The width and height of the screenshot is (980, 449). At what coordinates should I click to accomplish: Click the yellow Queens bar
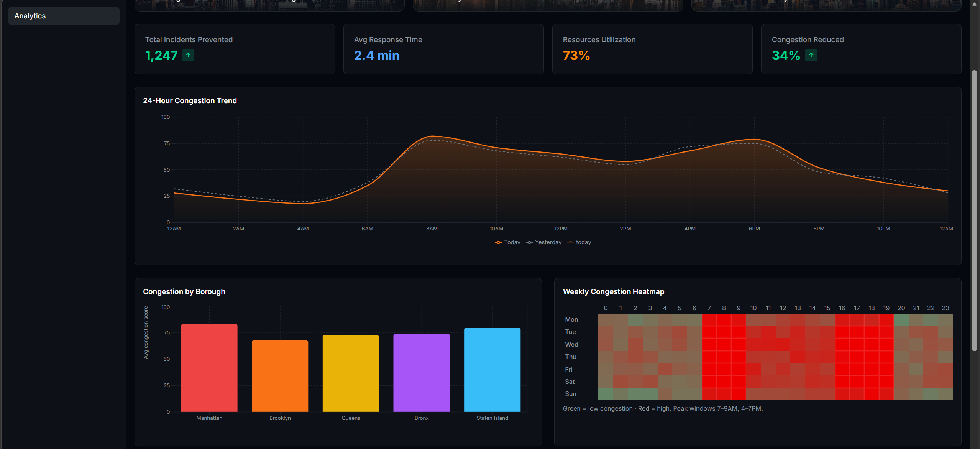[351, 373]
